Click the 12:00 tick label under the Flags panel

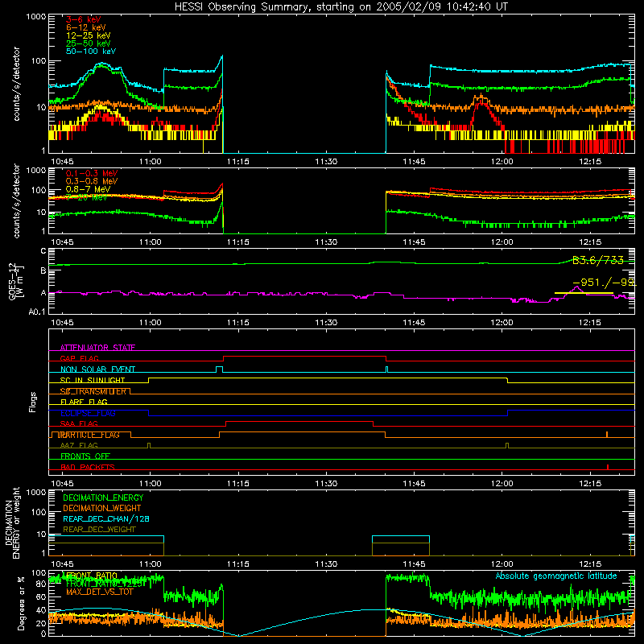502,484
